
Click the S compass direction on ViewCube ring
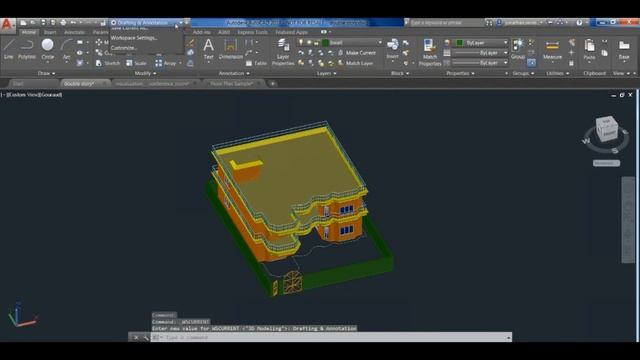point(615,151)
